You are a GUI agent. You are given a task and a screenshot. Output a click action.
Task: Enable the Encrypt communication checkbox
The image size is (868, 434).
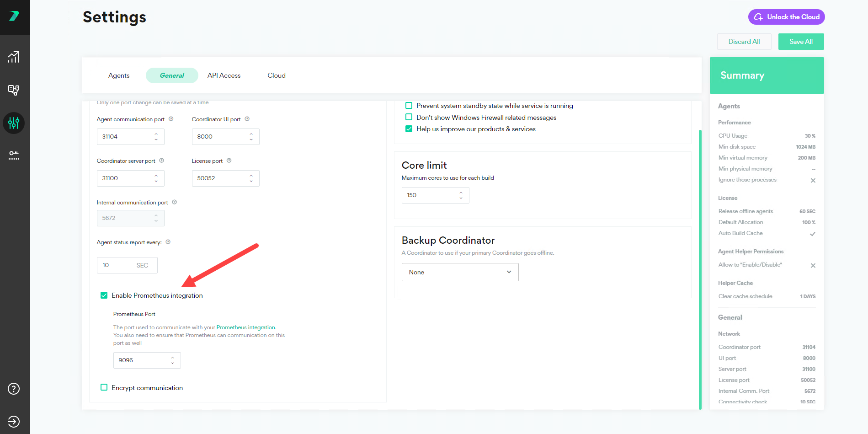104,387
